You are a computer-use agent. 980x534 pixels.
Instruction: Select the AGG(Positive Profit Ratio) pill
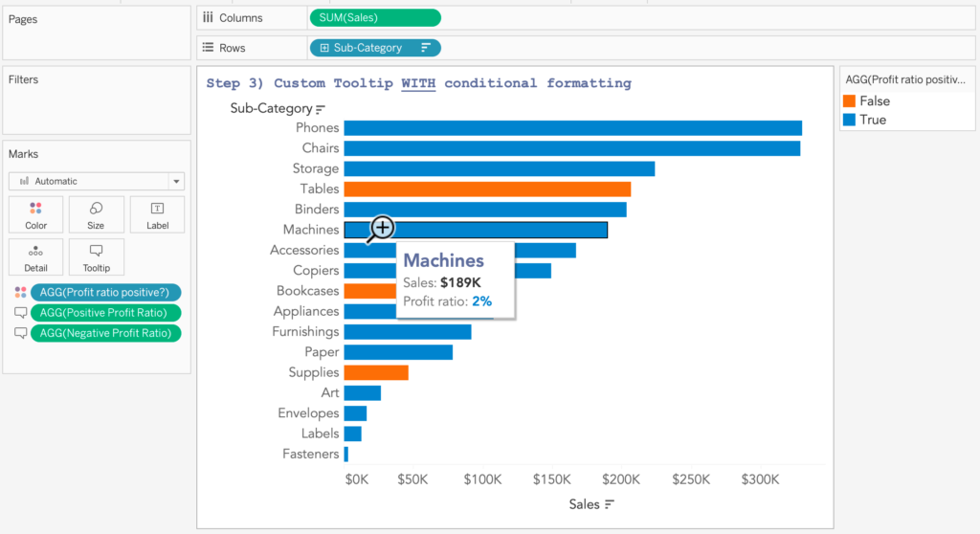coord(105,313)
